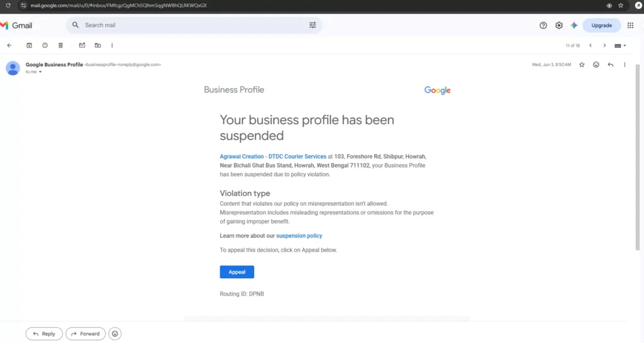Expand the 'to me' recipient details

[40, 72]
